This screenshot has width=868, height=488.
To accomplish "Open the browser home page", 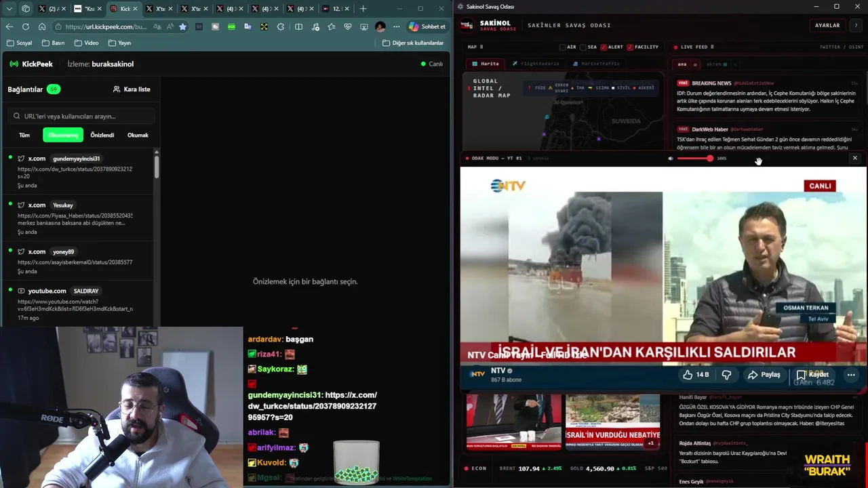I will point(42,26).
